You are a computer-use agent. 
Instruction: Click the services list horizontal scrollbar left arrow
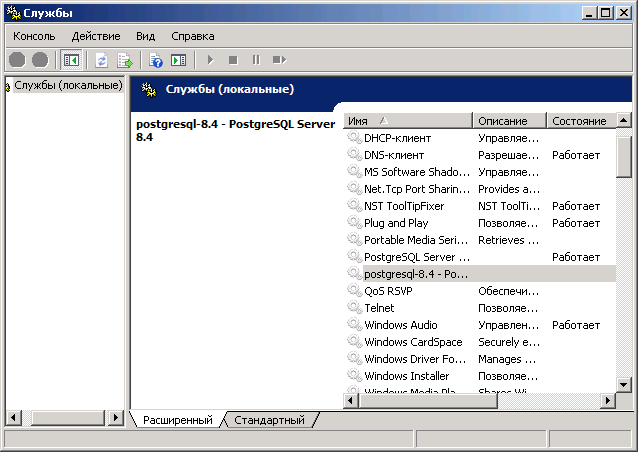351,401
